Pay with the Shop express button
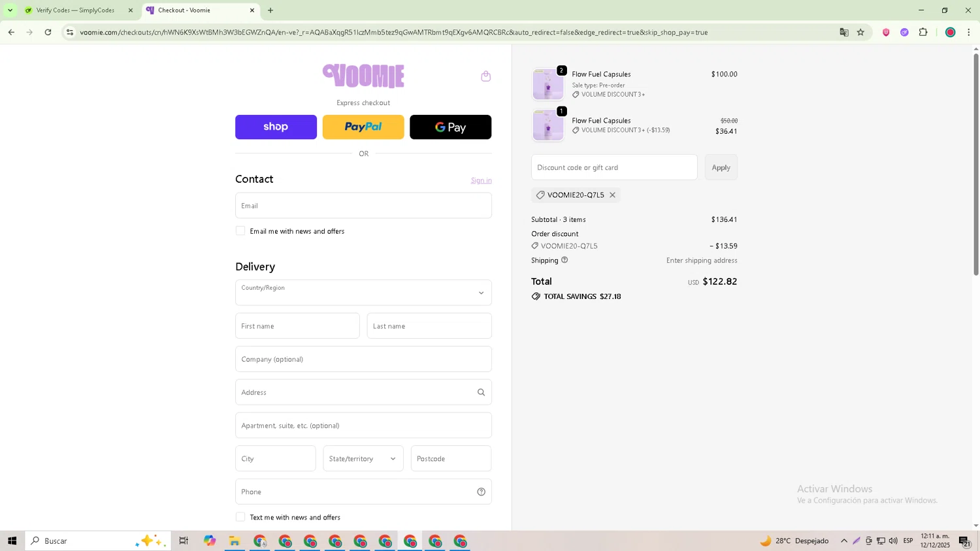 276,127
